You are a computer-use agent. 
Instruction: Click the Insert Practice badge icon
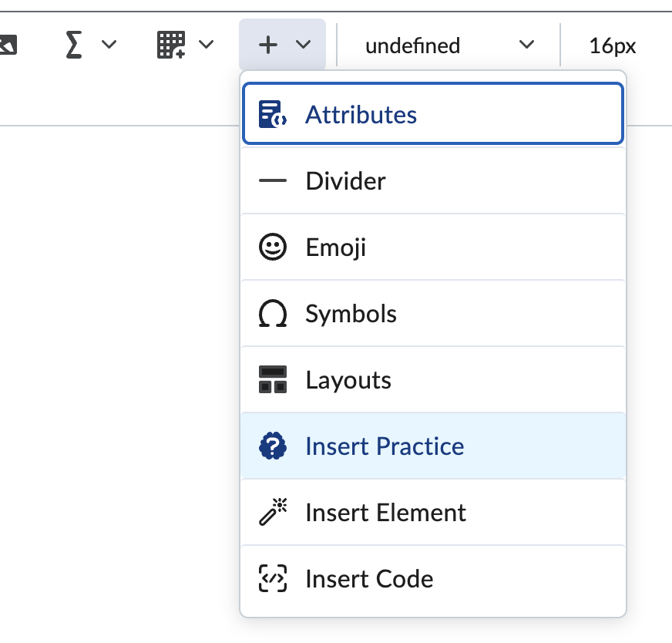click(x=271, y=446)
